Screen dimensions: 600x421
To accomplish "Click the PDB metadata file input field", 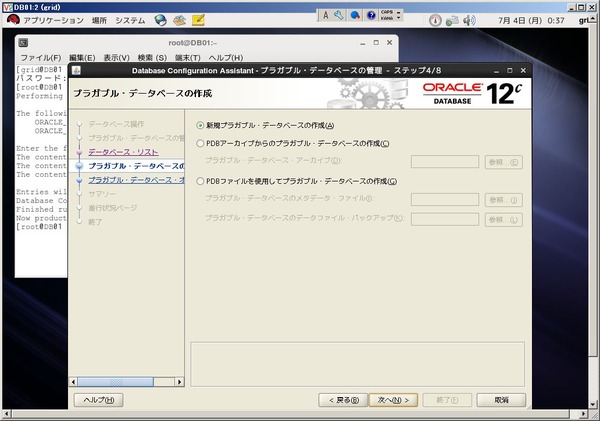I will (445, 200).
